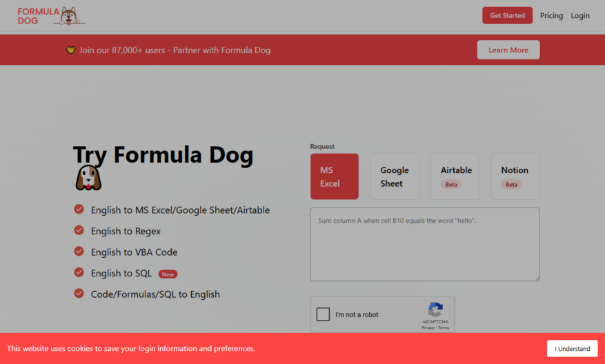
Task: Click the Try Formula Dog heading
Action: pos(163,155)
